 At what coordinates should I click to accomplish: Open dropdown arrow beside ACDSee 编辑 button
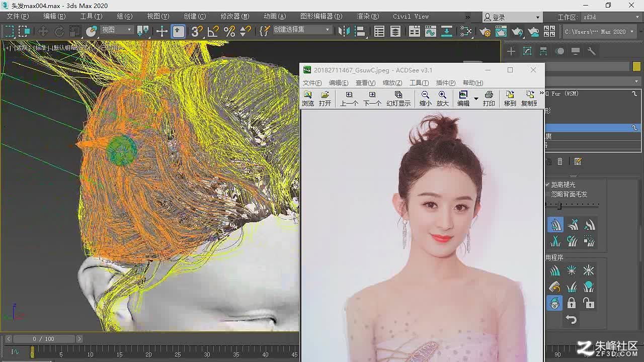[476, 99]
